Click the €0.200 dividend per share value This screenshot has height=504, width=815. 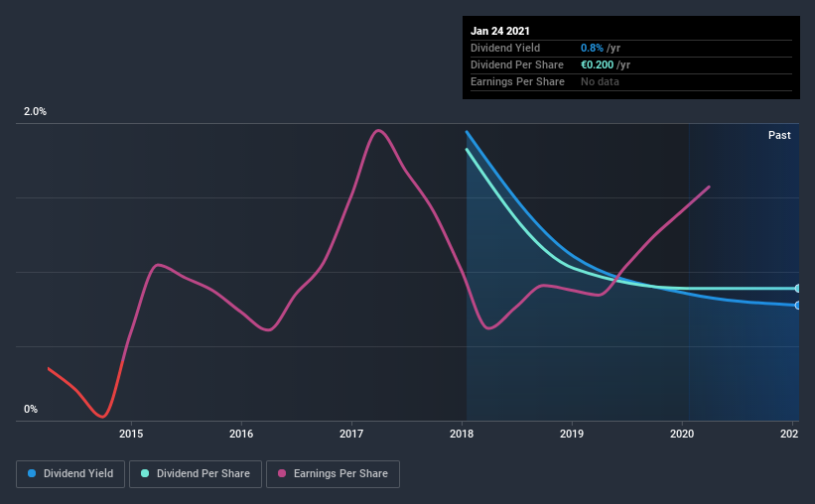[598, 64]
